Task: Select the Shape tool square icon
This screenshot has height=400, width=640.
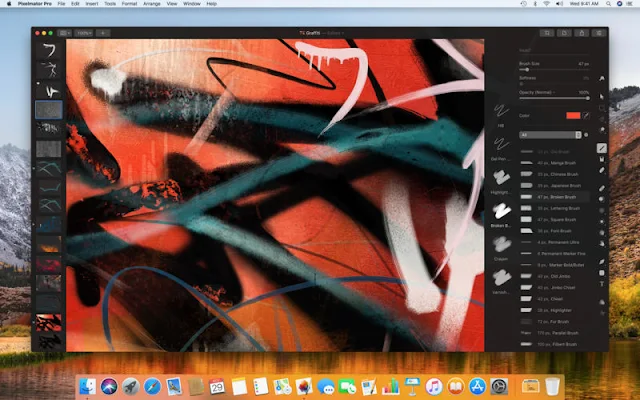Action: [x=602, y=273]
